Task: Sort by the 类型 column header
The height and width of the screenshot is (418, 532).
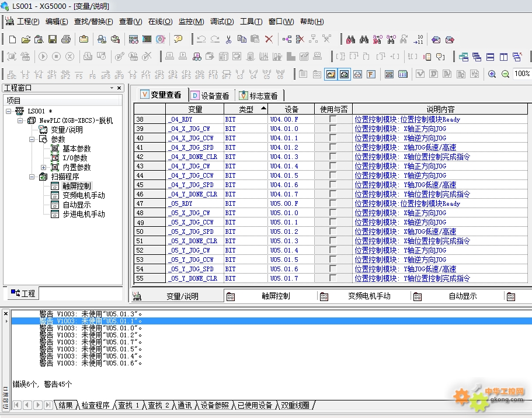Action: 246,109
